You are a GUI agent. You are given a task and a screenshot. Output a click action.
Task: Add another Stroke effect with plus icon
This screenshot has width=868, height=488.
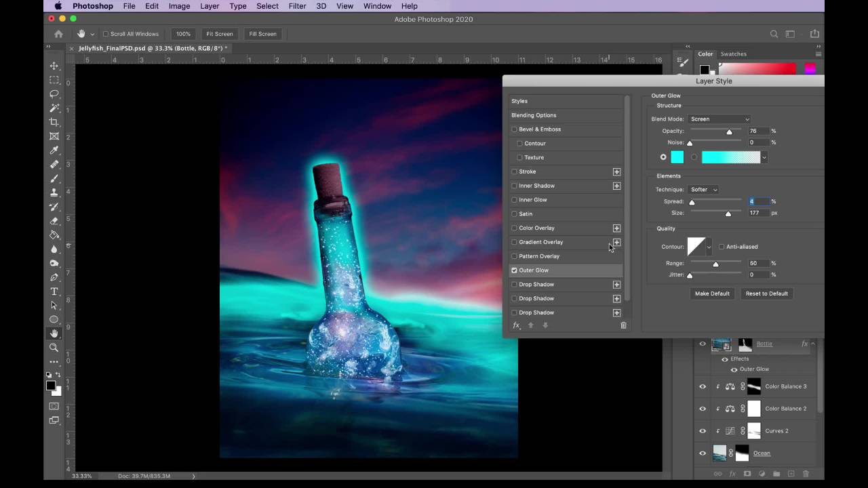pos(616,172)
